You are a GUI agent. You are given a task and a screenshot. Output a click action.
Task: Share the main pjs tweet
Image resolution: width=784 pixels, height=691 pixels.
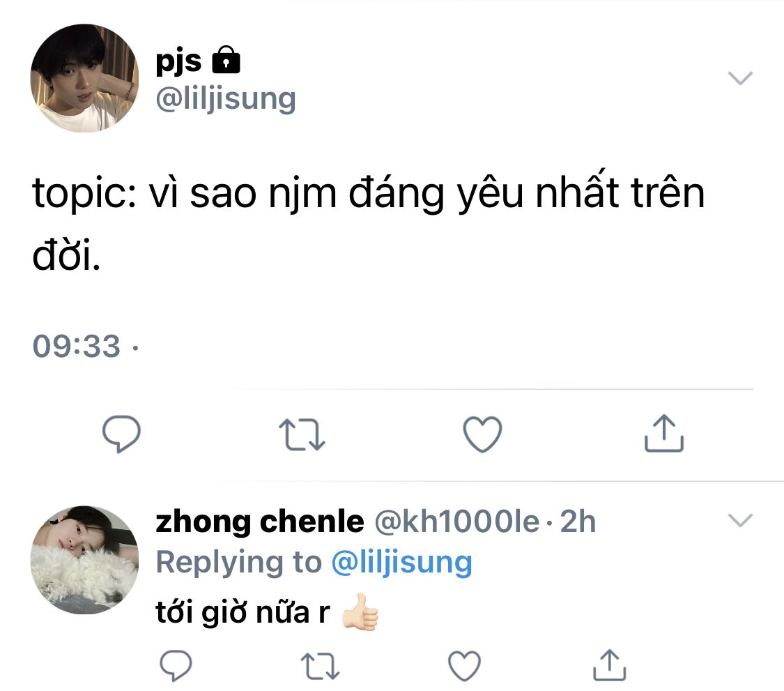coord(662,434)
